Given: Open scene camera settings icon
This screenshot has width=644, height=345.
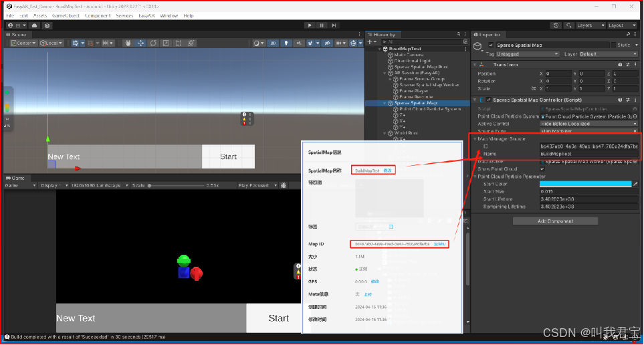Looking at the screenshot, I should [x=340, y=43].
